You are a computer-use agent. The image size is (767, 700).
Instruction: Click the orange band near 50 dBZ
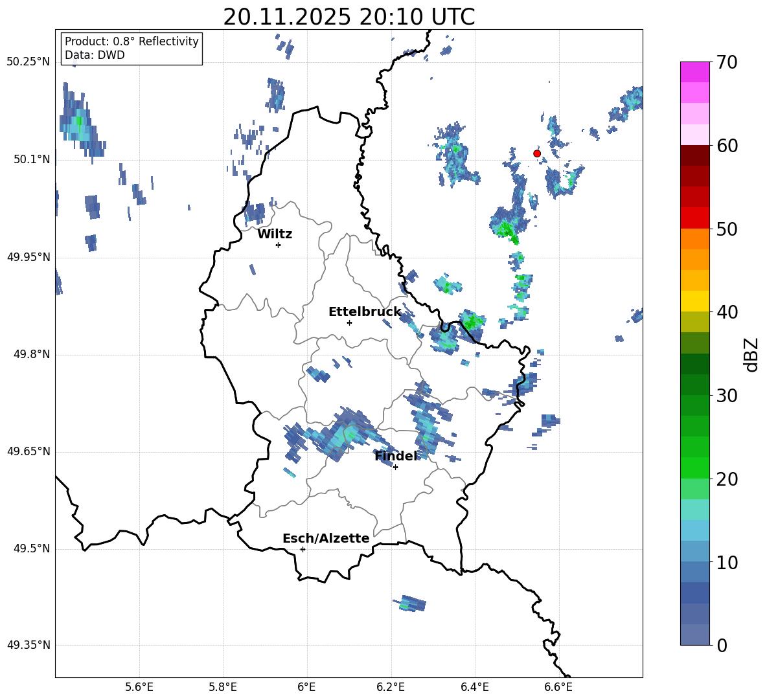click(x=694, y=238)
